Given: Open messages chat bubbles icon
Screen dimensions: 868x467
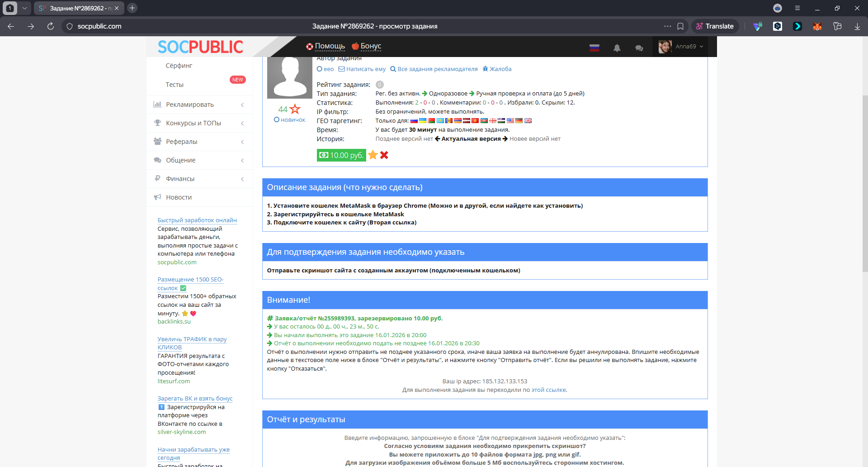Looking at the screenshot, I should coord(639,48).
